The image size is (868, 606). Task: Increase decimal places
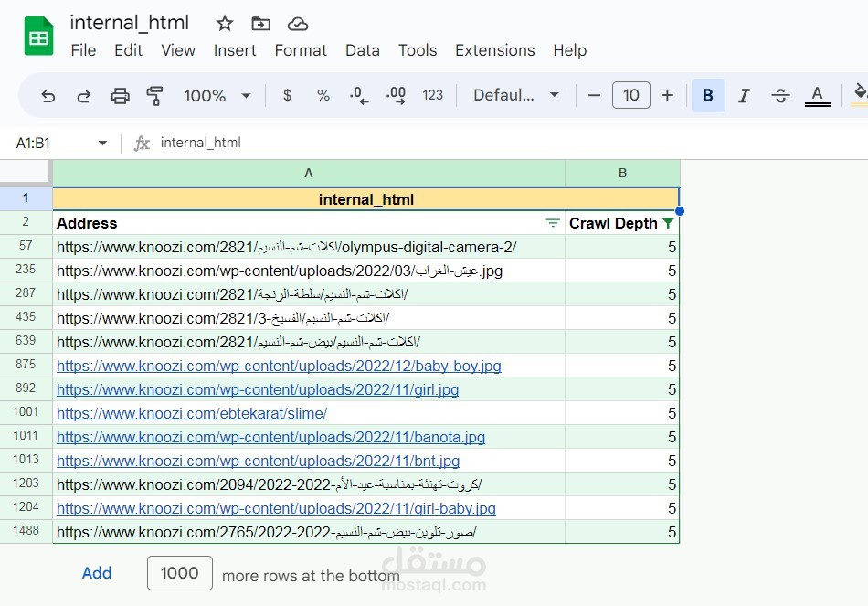click(396, 95)
